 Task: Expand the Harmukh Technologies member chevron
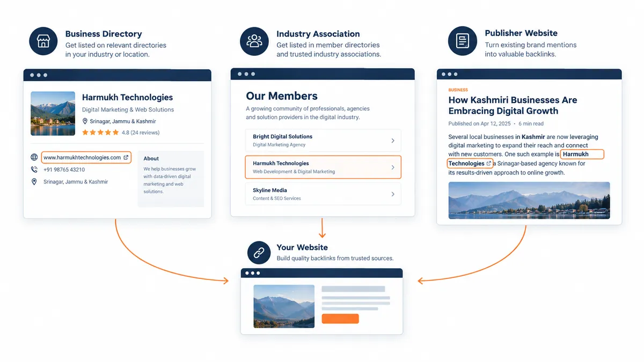(393, 167)
